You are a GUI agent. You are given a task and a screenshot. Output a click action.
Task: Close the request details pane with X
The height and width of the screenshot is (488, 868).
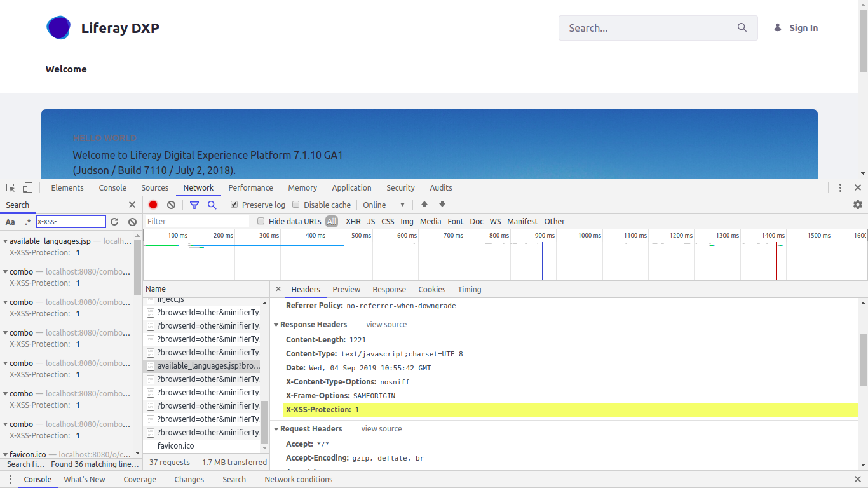pos(278,289)
